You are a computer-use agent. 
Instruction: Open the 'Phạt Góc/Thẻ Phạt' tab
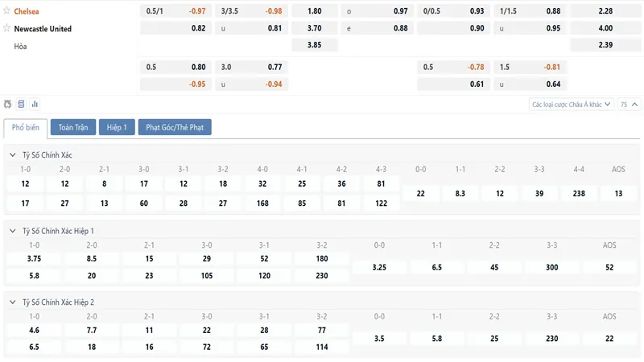pyautogui.click(x=175, y=127)
